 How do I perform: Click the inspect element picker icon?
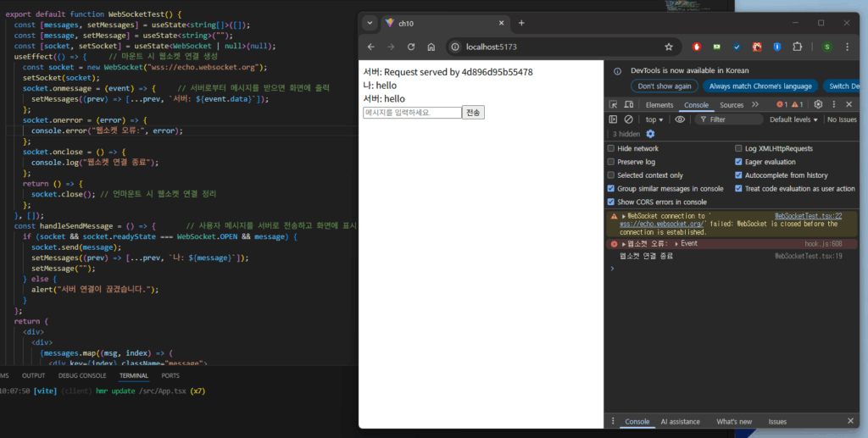pyautogui.click(x=614, y=105)
